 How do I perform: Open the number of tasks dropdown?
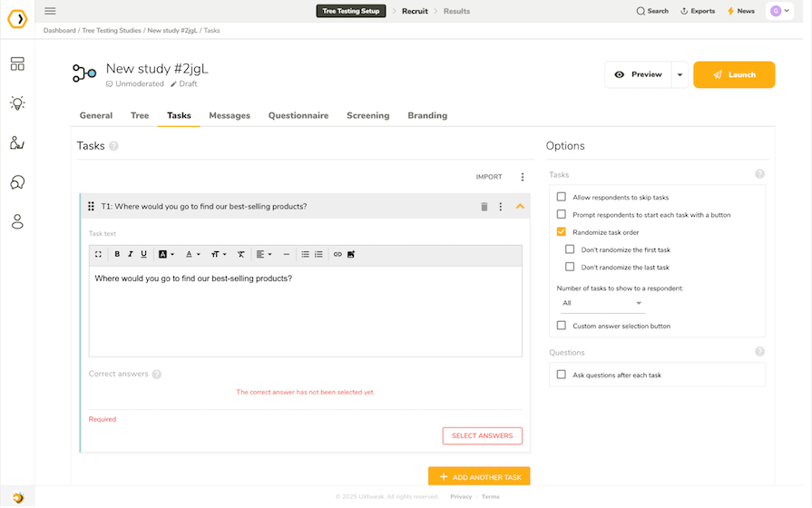602,303
